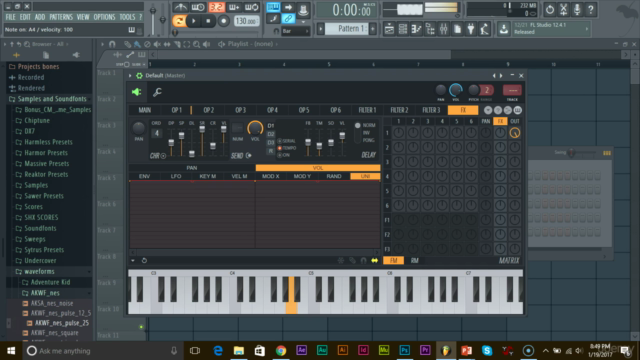Toggle the Playlist magnet snap icon
The image size is (640, 360).
pos(112,44)
